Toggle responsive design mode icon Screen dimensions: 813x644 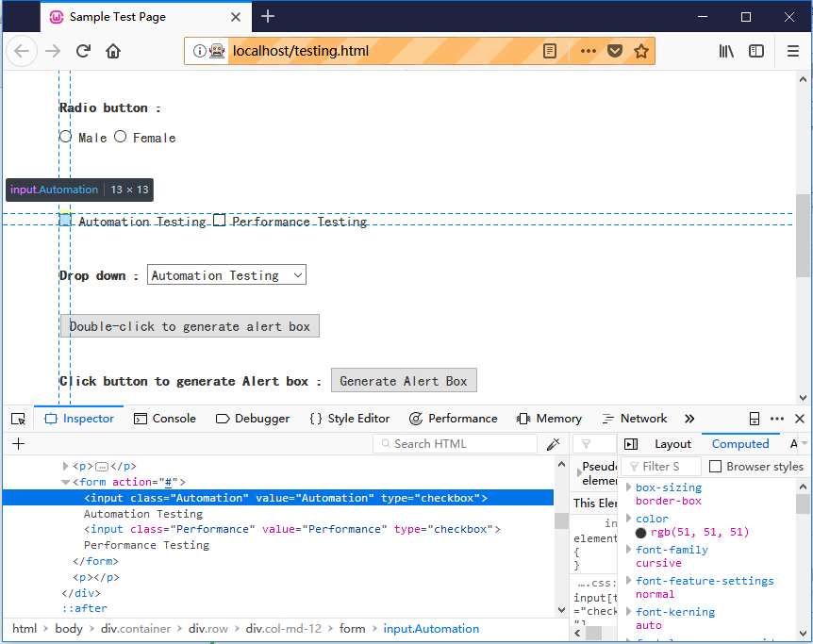[x=755, y=419]
